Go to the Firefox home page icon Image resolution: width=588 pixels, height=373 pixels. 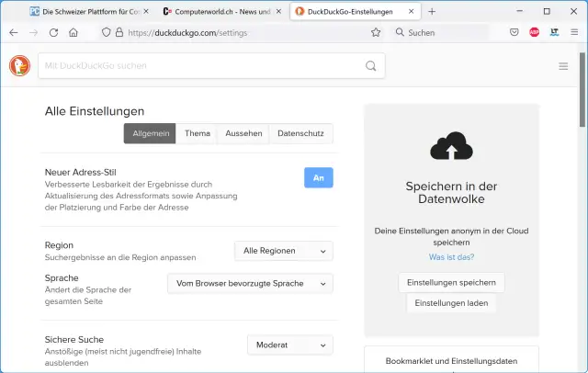pyautogui.click(x=73, y=32)
